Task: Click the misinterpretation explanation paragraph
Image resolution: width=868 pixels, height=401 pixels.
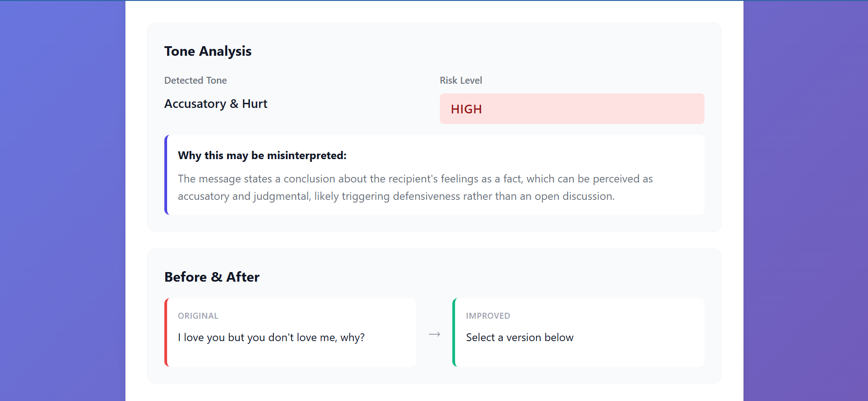Action: pos(415,187)
